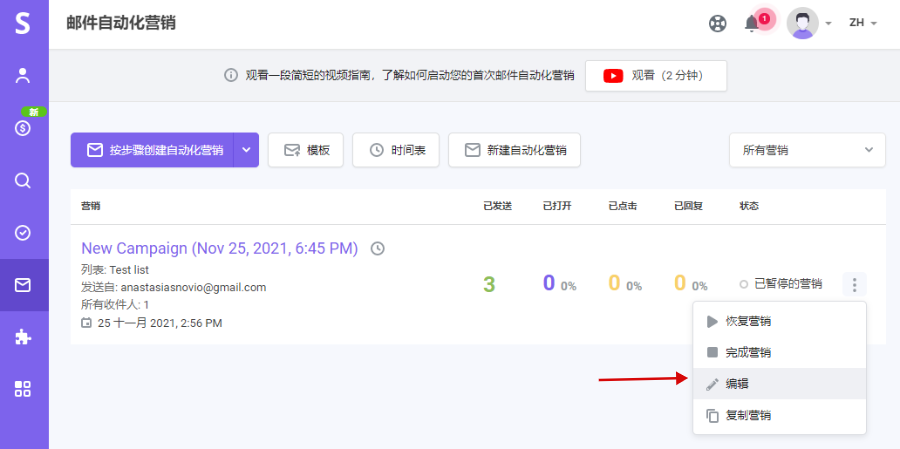Open notifications bell with badge
This screenshot has width=900, height=449.
pos(752,24)
